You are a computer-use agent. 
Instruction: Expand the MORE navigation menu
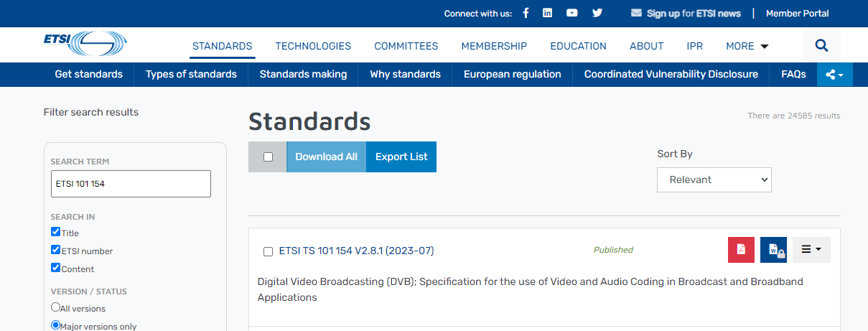pyautogui.click(x=747, y=46)
